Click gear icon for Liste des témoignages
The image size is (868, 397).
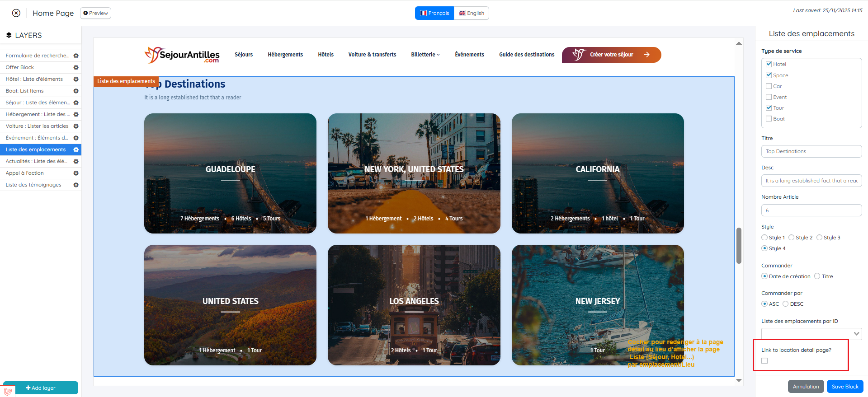point(76,185)
